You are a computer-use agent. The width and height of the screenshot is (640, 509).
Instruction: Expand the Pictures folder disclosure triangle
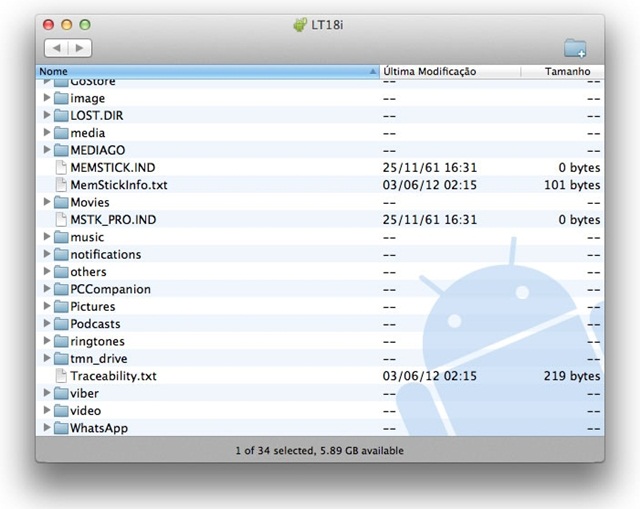pos(47,306)
